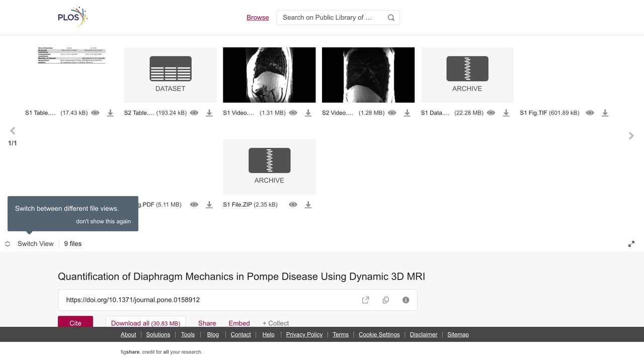Add to a collection with Collect
The width and height of the screenshot is (644, 362).
coord(276,323)
